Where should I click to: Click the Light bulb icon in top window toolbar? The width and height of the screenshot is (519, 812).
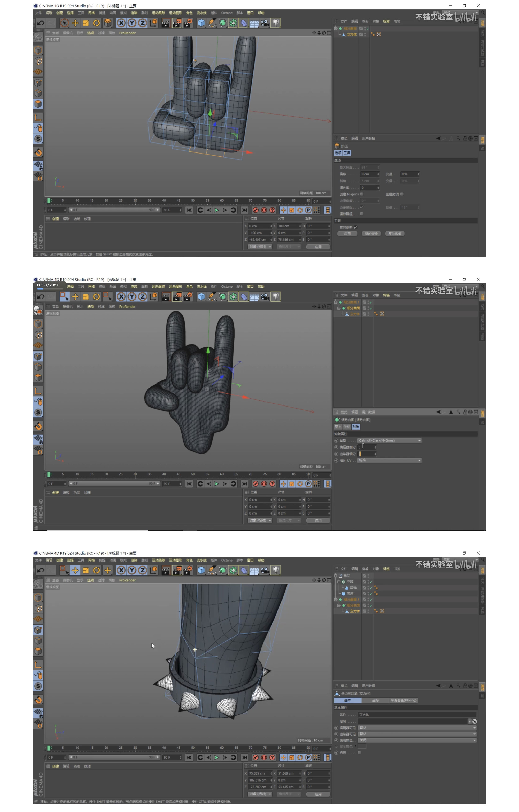(276, 23)
